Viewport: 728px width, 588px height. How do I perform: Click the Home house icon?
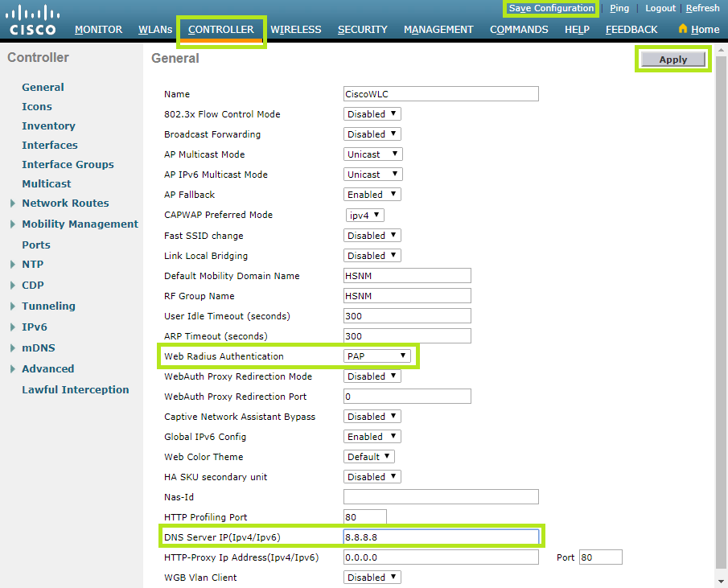point(683,29)
